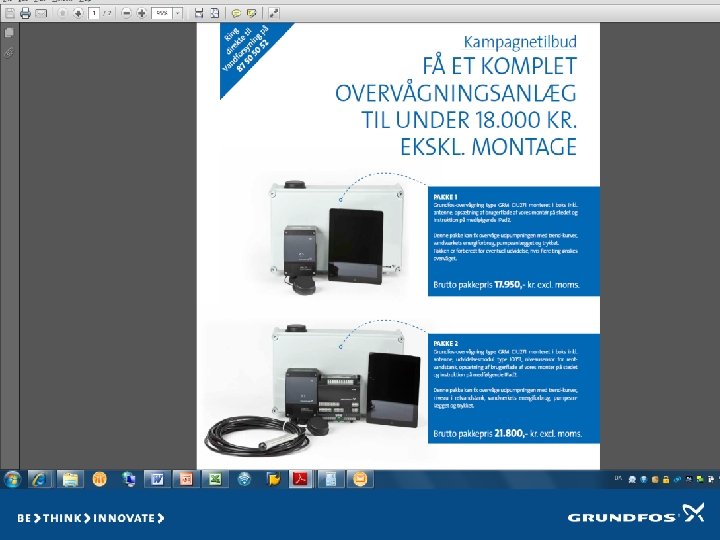Click the wireless signal tray icon

pyautogui.click(x=677, y=479)
